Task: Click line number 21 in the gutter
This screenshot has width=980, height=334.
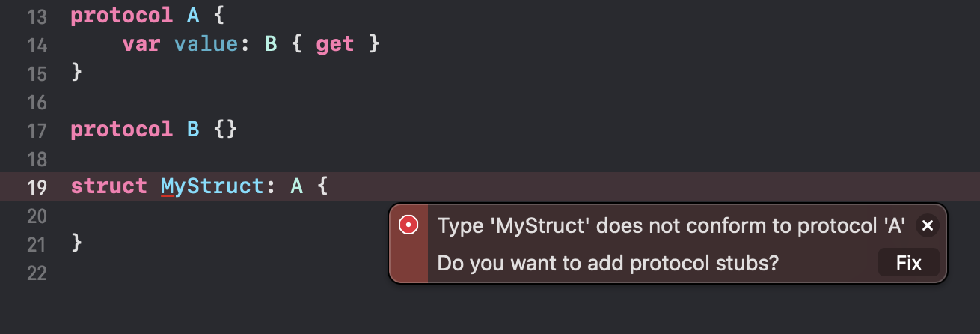Action: pyautogui.click(x=37, y=244)
